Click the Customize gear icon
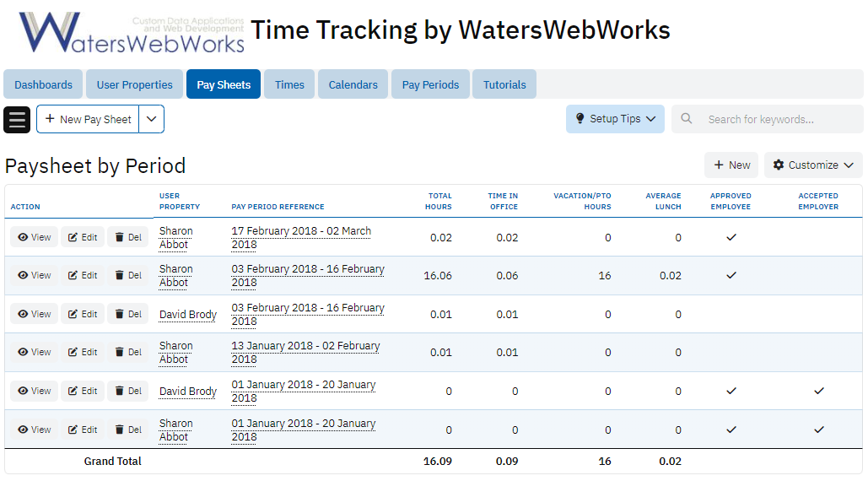868x481 pixels. (778, 165)
